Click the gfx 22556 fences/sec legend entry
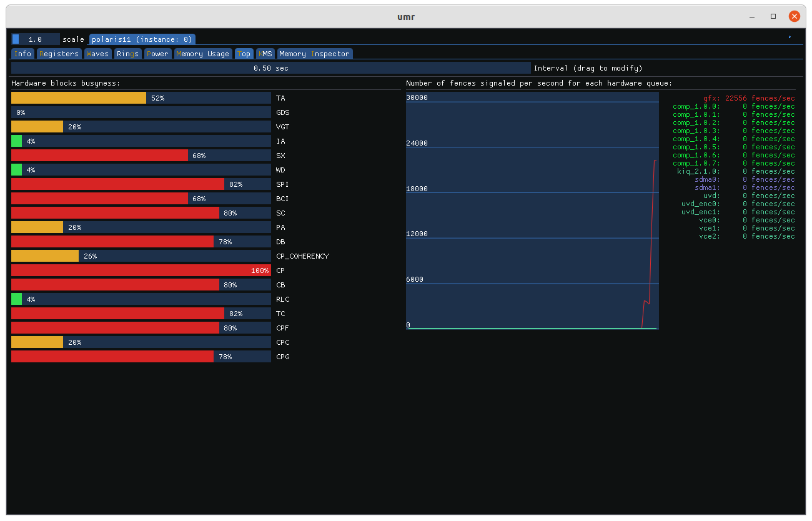Image resolution: width=812 pixels, height=521 pixels. 749,98
